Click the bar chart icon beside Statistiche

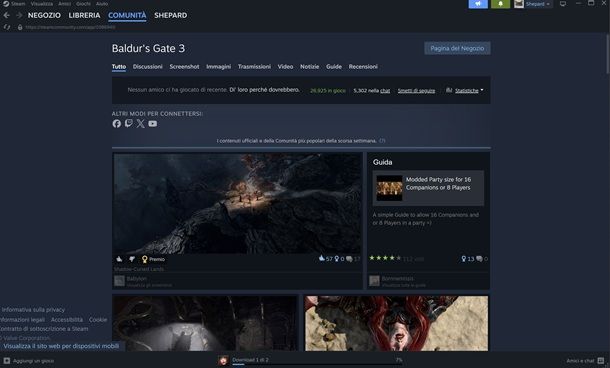pyautogui.click(x=449, y=90)
